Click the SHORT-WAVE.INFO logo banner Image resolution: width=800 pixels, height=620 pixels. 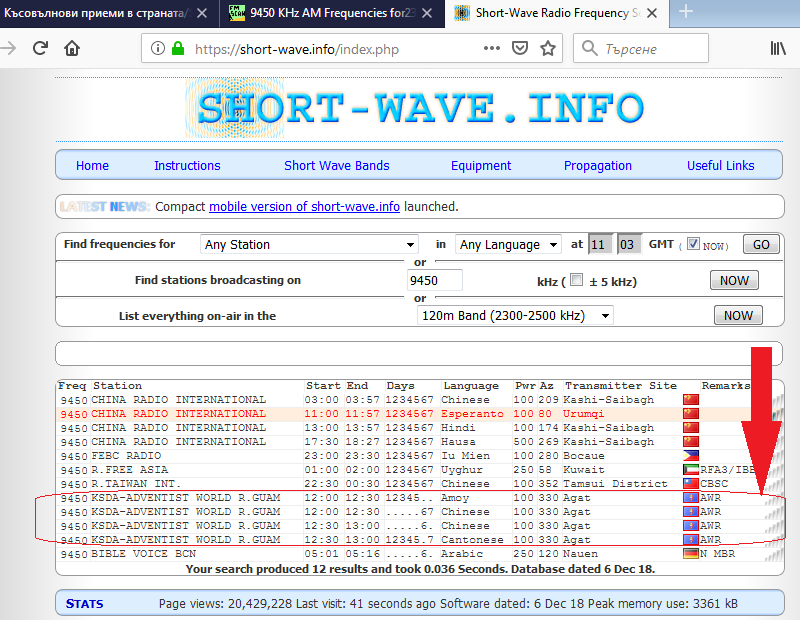click(414, 108)
